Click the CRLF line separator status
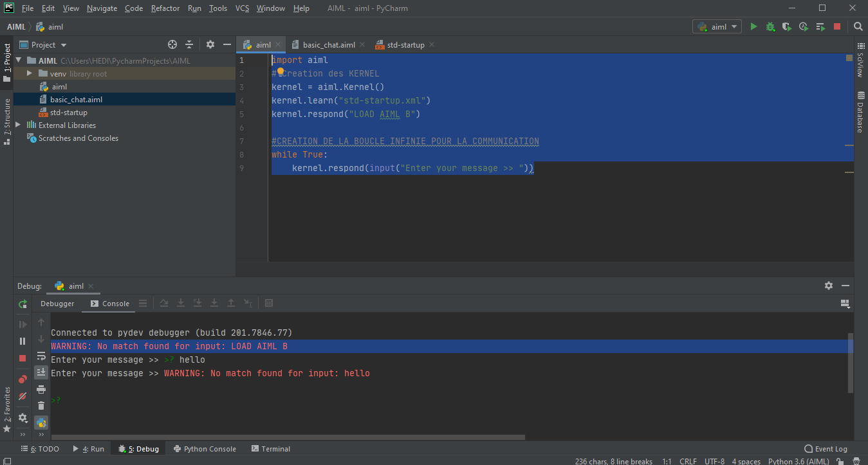 pos(688,461)
